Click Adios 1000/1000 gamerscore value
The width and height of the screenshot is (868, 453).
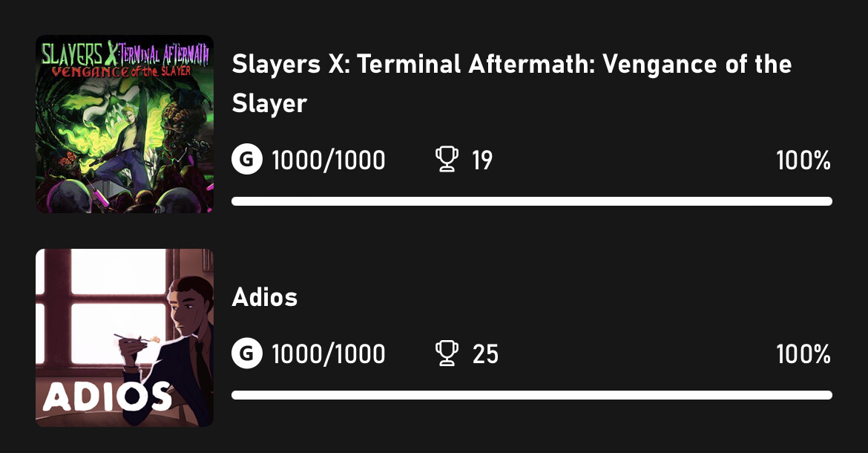tap(328, 354)
